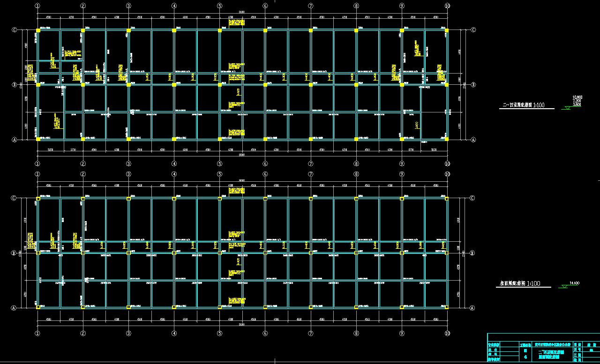Select the 14.400 elevation value text
This screenshot has width=600, height=364.
pos(574,282)
